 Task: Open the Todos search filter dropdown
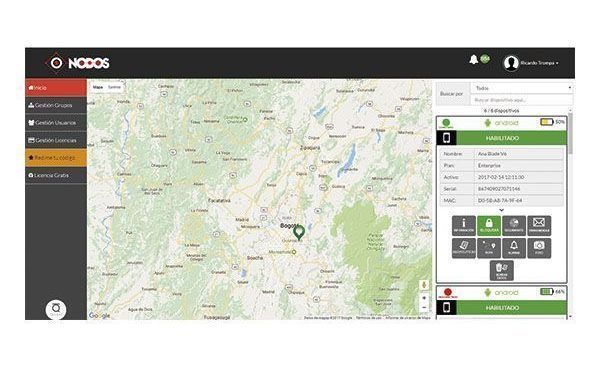522,88
